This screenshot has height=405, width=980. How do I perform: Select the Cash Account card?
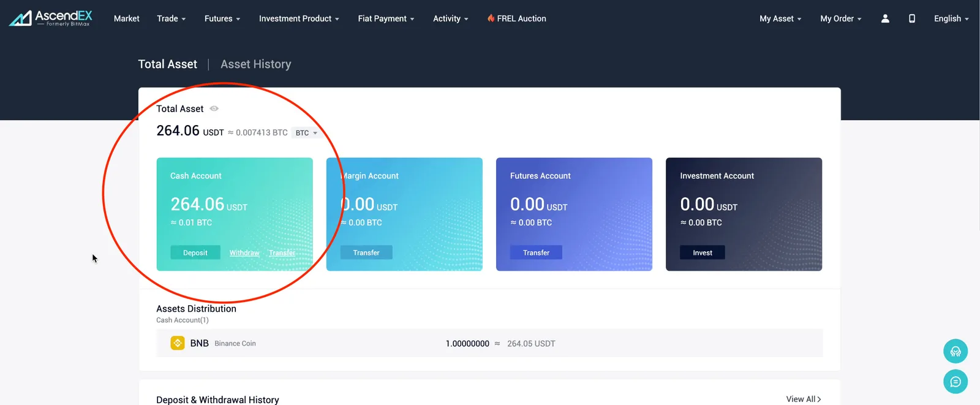click(235, 214)
